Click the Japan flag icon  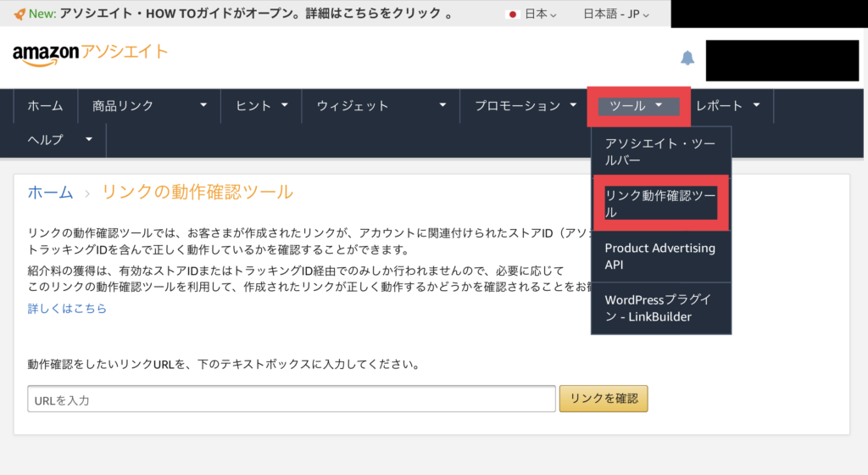click(x=513, y=14)
